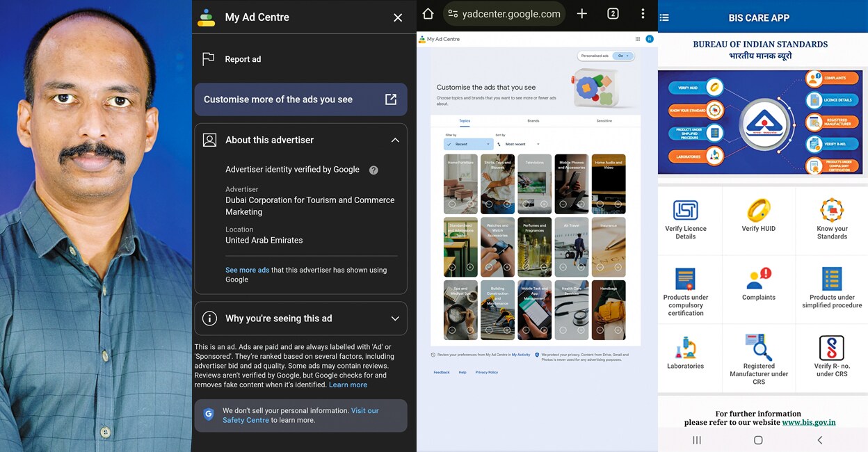The image size is (868, 452).
Task: Click Customise more of the ads you see
Action: (300, 99)
